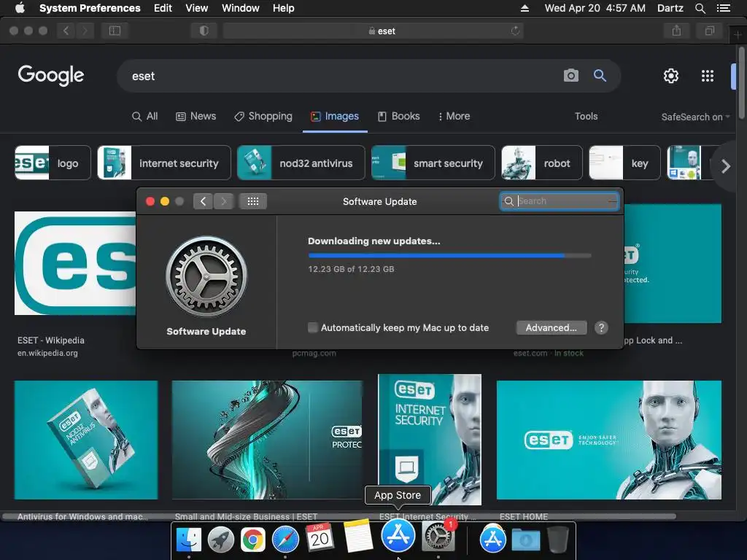Select the robot suggestion chip
The height and width of the screenshot is (560, 747).
(542, 163)
